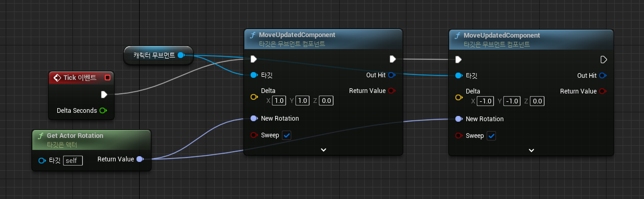Uncheck Sweep checkbox on second MoveUpdatedComponent

(x=492, y=136)
